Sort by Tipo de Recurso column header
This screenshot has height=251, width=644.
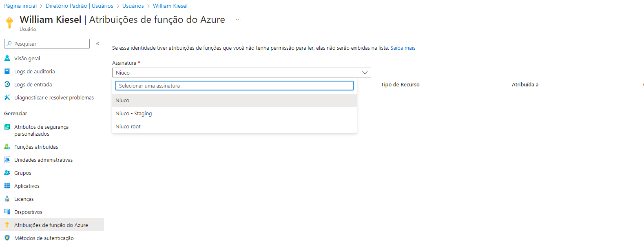[x=400, y=84]
